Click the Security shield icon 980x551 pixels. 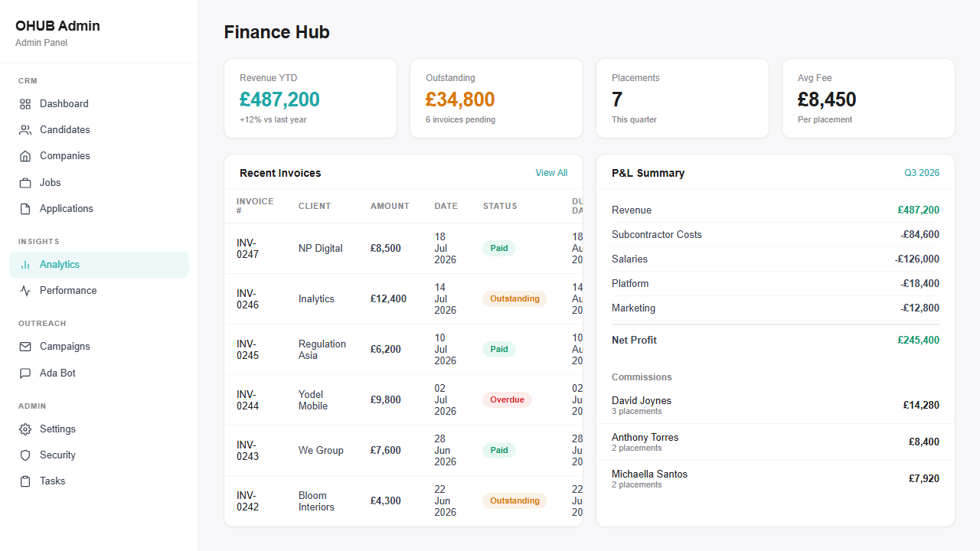tap(25, 455)
